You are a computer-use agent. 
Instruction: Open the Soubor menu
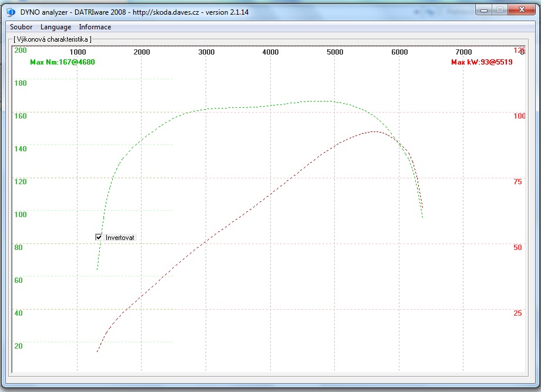(21, 27)
